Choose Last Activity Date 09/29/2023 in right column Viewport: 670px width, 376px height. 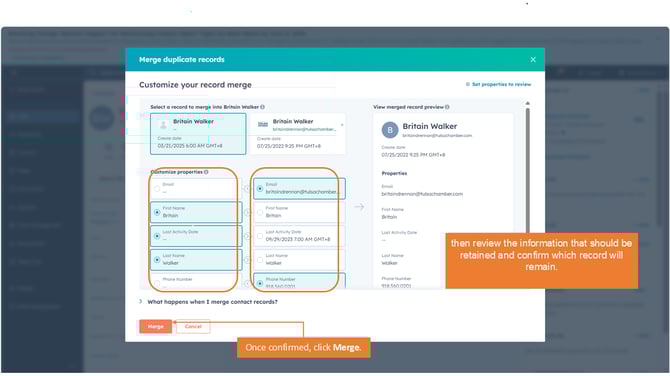[299, 236]
